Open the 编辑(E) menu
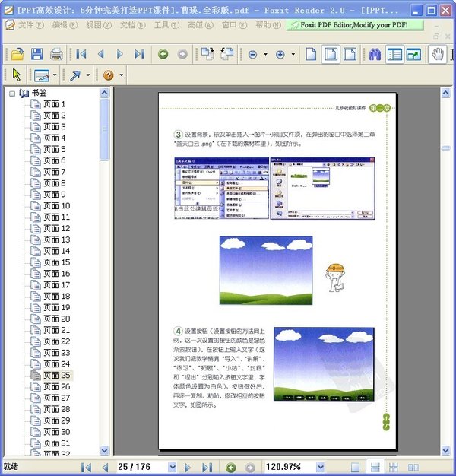Screen dimensions: 456x476 (65, 25)
